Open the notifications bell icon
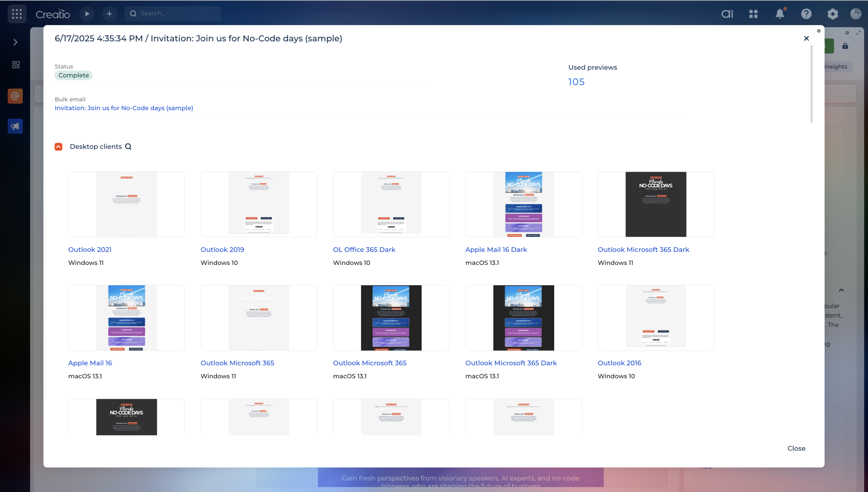This screenshot has height=492, width=868. (x=780, y=14)
